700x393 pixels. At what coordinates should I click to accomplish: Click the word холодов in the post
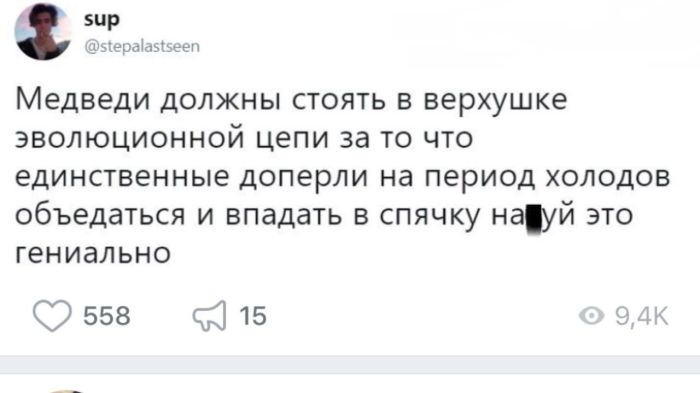pos(608,177)
